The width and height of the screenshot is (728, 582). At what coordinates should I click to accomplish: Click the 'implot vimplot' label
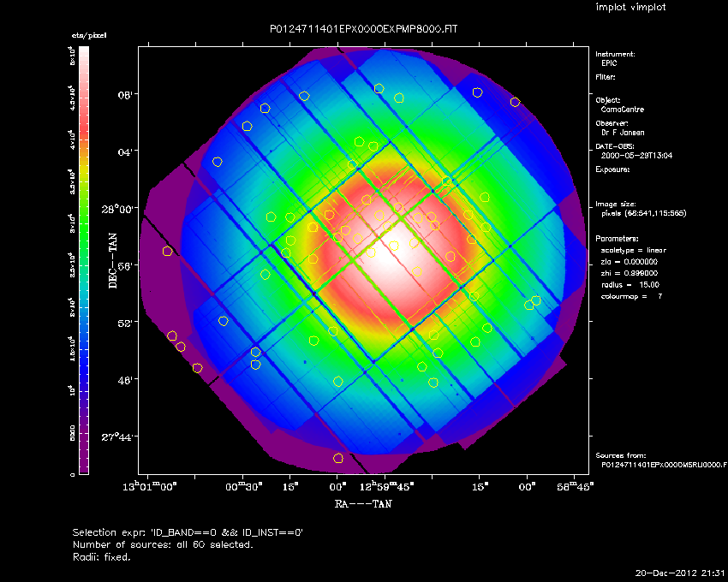(630, 8)
